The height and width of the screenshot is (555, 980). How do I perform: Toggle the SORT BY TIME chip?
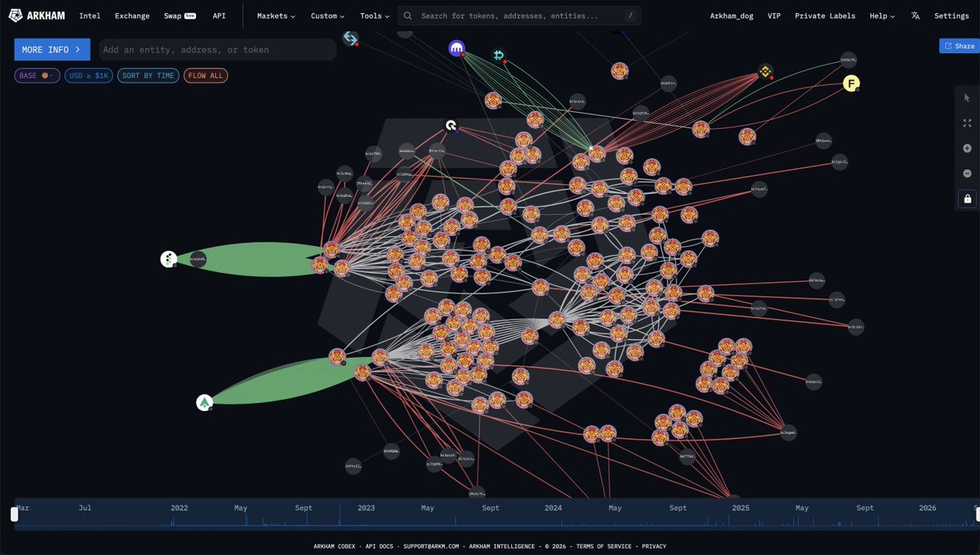[148, 75]
